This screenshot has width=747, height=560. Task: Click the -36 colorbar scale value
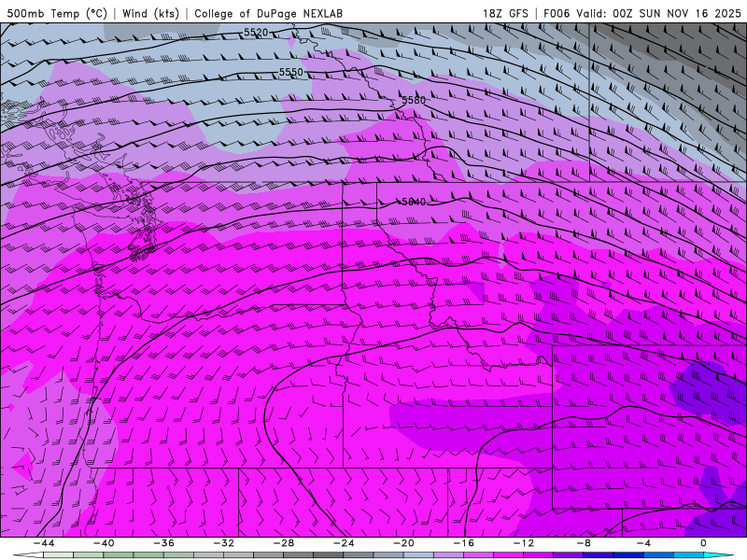point(164,543)
